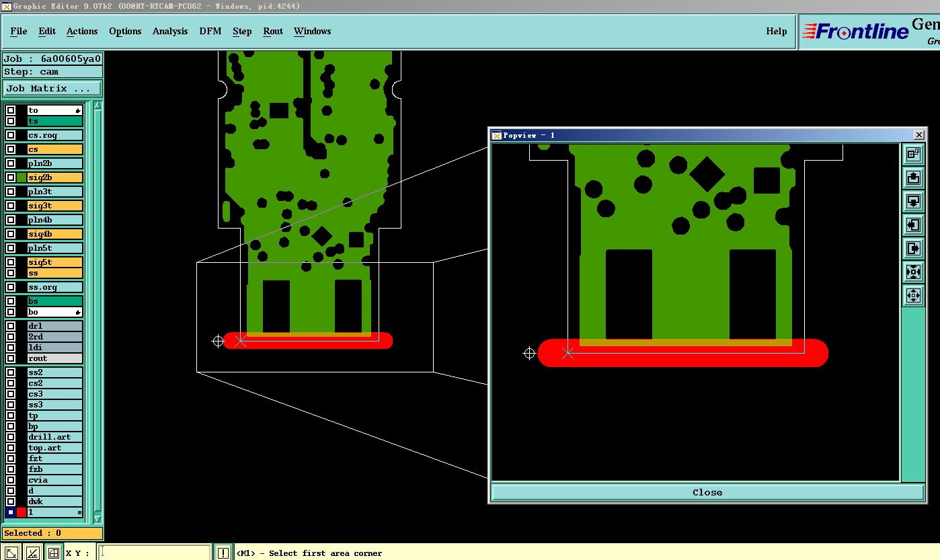Click red color swatch of layer 1

click(x=22, y=512)
